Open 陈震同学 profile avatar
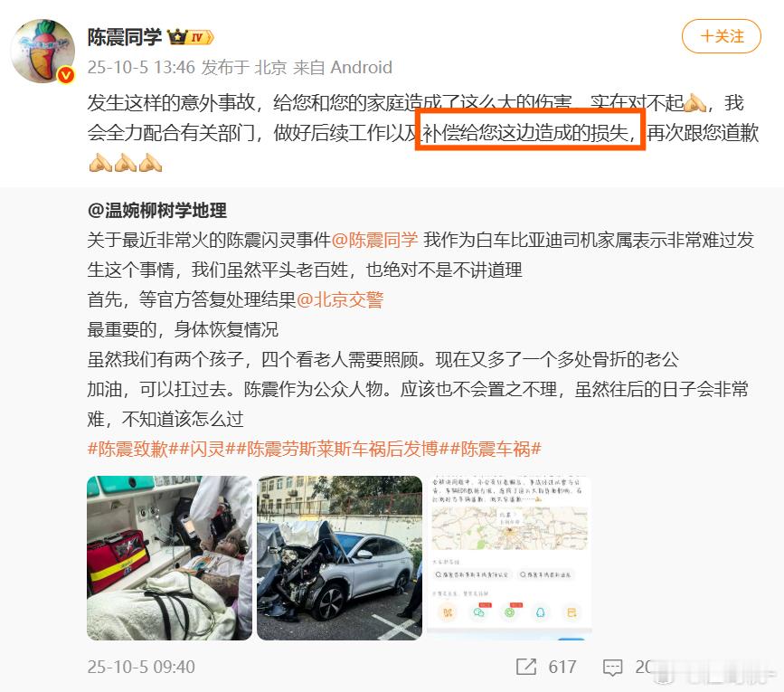 [x=43, y=51]
